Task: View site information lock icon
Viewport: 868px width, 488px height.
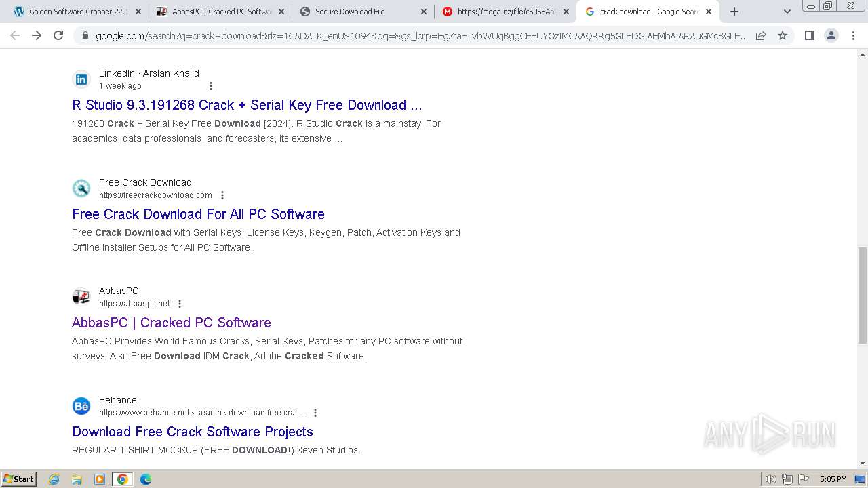Action: click(85, 35)
